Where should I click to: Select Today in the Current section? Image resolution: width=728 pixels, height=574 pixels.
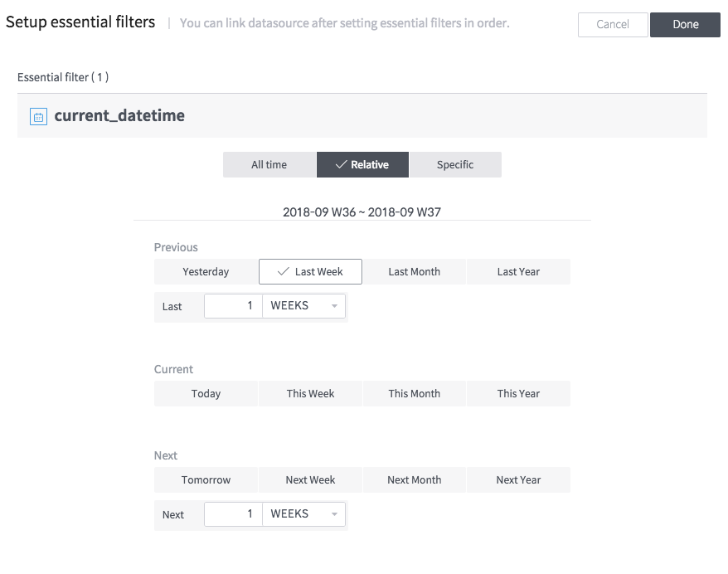pos(205,393)
